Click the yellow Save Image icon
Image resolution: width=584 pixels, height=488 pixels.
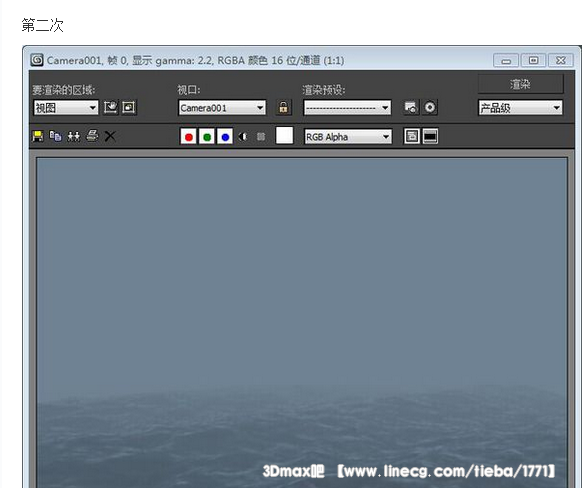click(x=38, y=136)
